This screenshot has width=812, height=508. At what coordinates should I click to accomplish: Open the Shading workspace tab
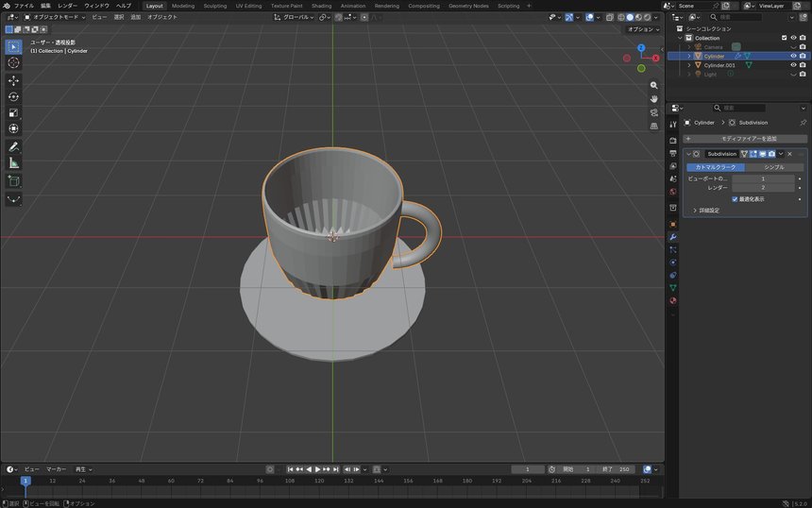coord(321,6)
